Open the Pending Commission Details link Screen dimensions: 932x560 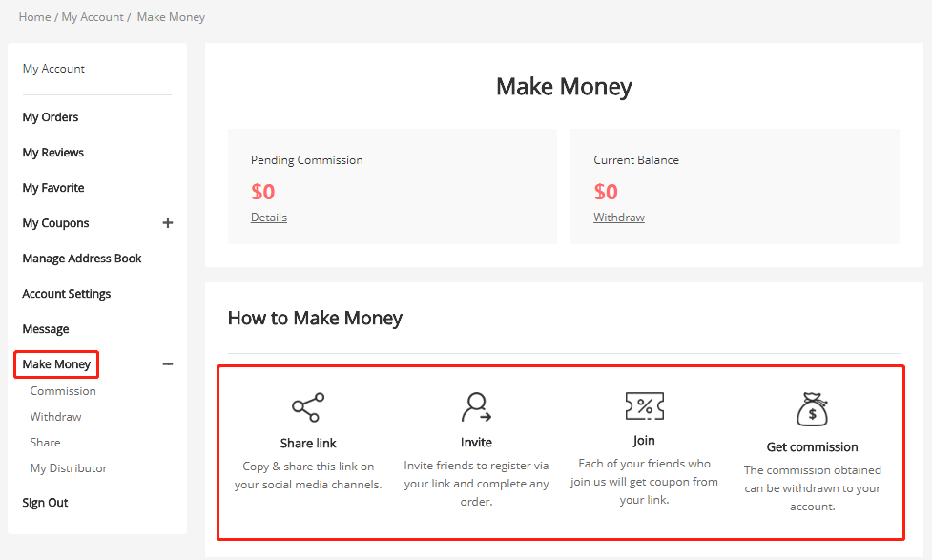[x=269, y=218]
